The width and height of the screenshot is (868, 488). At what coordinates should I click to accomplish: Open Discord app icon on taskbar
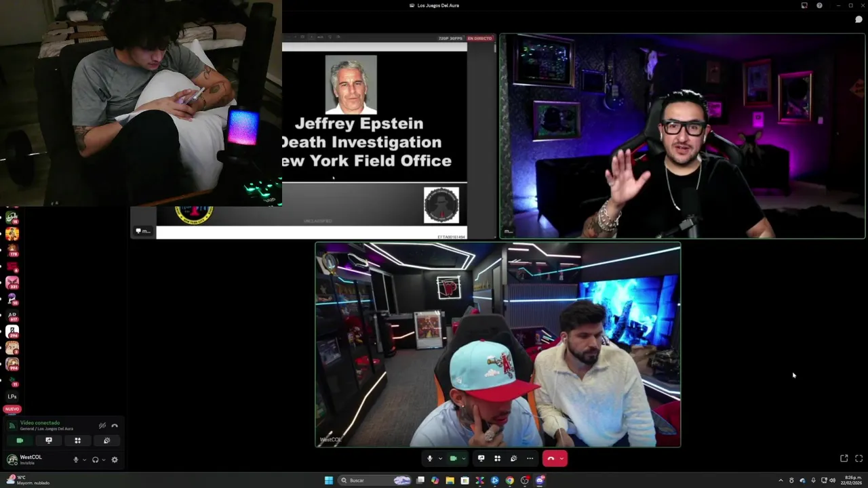(x=540, y=481)
